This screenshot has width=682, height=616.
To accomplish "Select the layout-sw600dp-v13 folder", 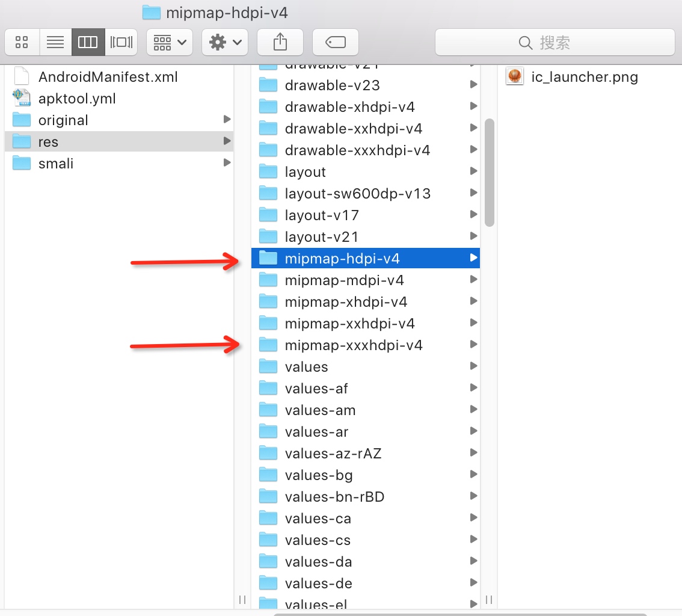I will (x=366, y=193).
